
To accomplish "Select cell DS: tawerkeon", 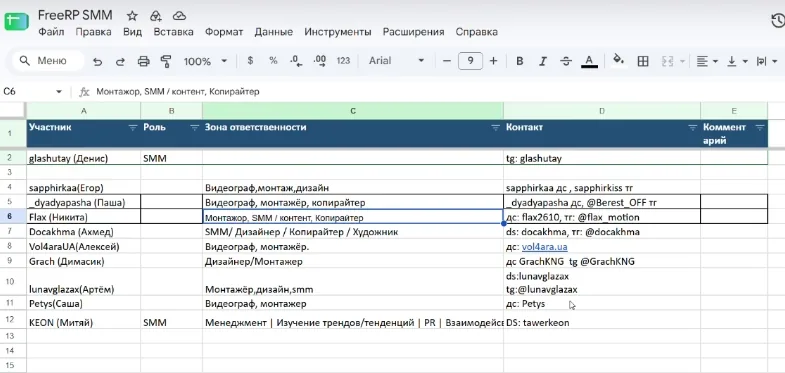I will pyautogui.click(x=602, y=319).
